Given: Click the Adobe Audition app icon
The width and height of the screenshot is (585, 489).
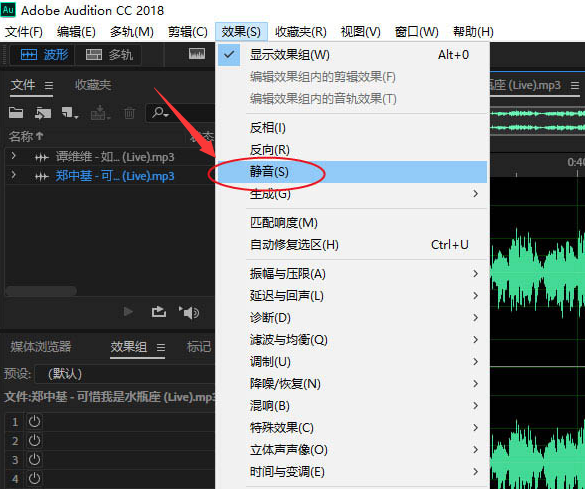Looking at the screenshot, I should click(x=8, y=10).
